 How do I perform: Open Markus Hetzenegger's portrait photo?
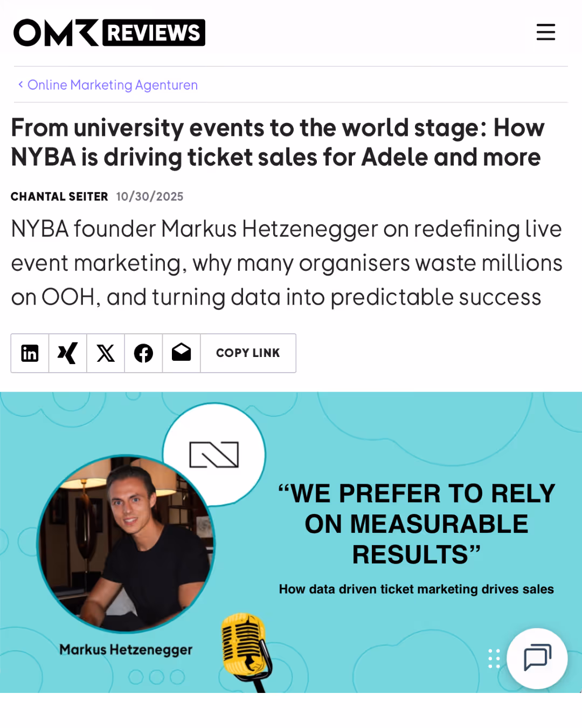[126, 544]
